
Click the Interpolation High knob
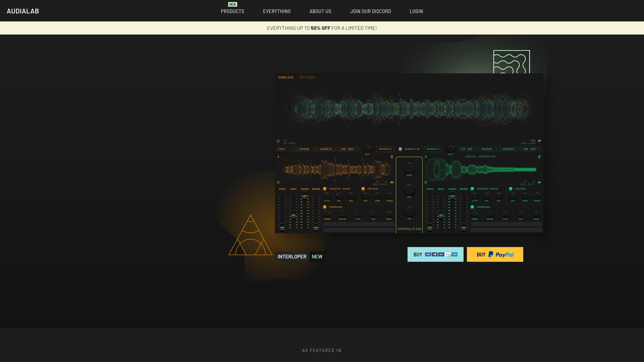[409, 167]
